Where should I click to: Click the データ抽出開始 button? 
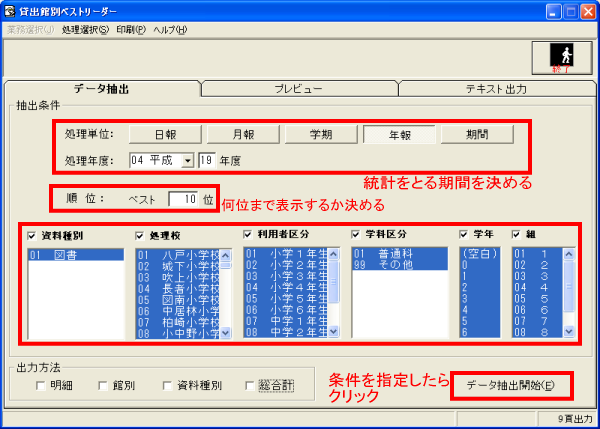coord(511,385)
